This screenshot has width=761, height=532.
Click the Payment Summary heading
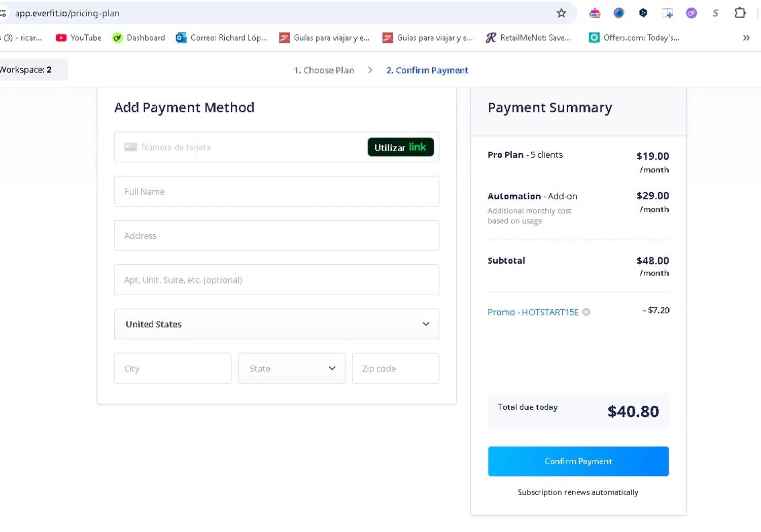coord(550,108)
